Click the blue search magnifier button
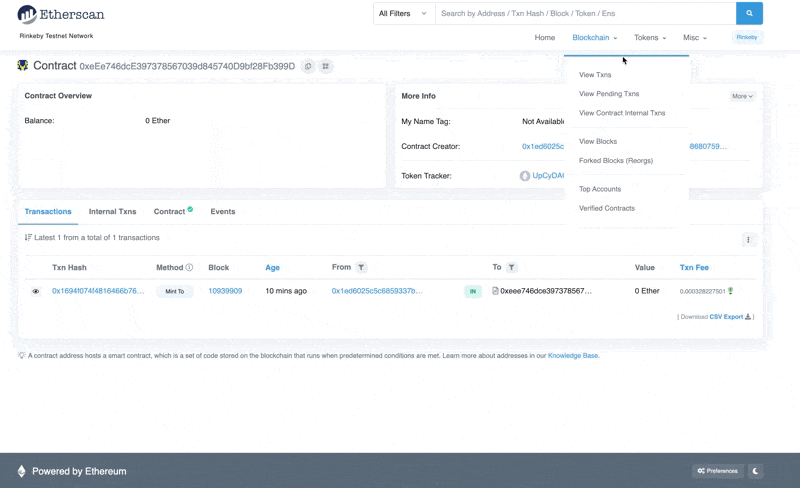This screenshot has height=488, width=800. (x=749, y=14)
